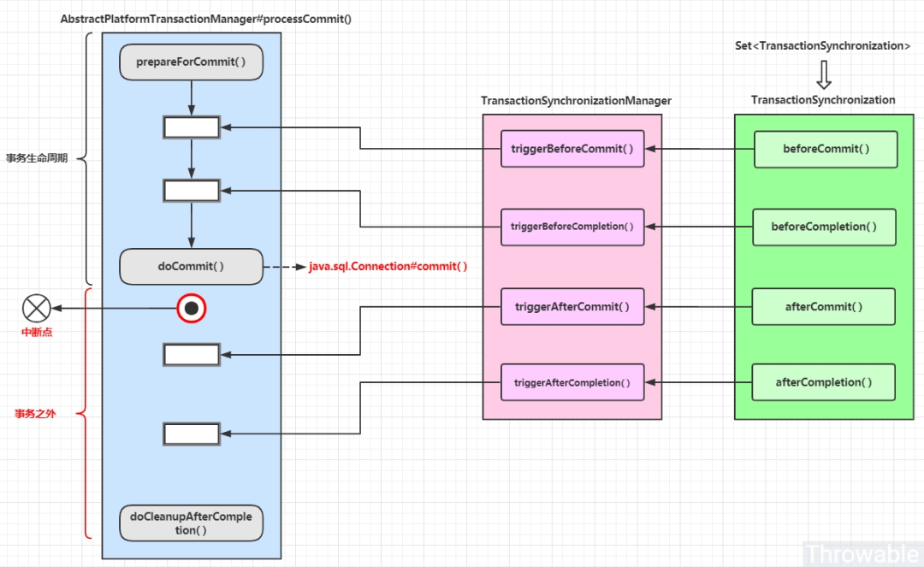Select the triggerAfterCommit() box
The width and height of the screenshot is (924, 567).
[x=572, y=306]
